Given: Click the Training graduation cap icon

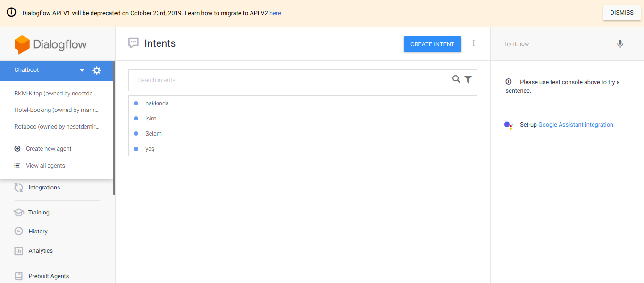Looking at the screenshot, I should click(19, 213).
